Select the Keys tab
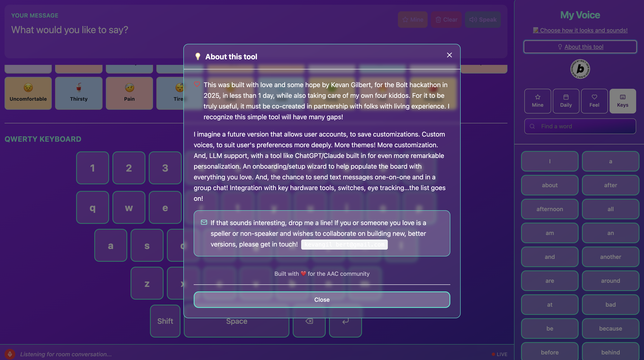Screen dimensions: 644x360 [x=623, y=101]
